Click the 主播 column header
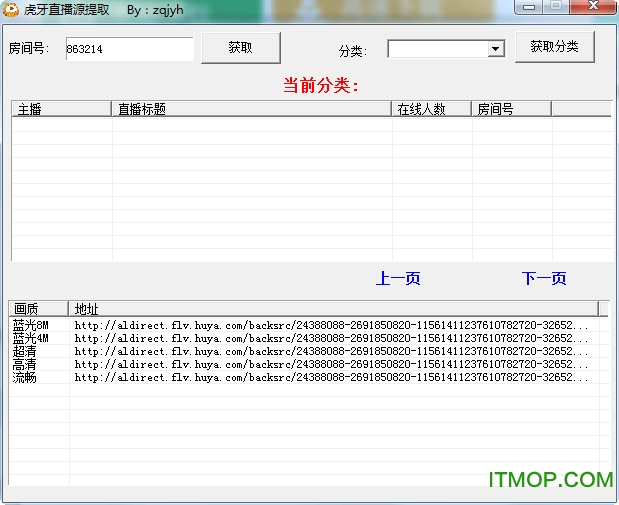 [x=62, y=109]
